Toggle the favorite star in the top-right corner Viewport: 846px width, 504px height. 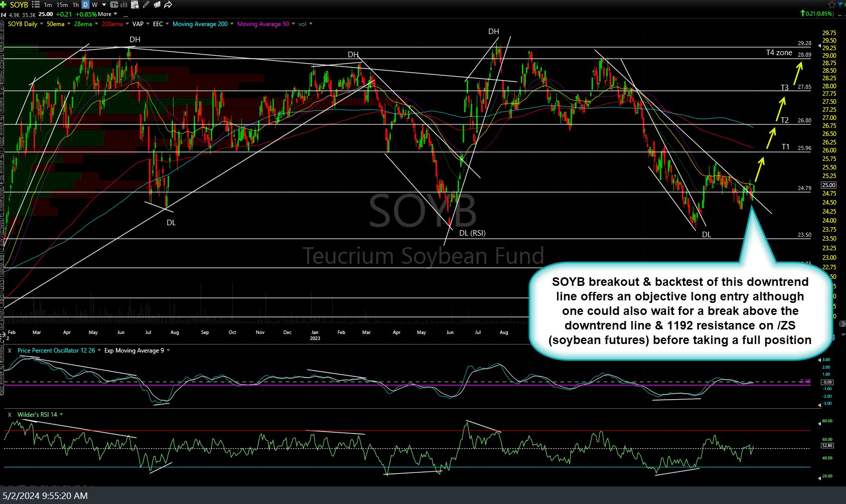pos(831,5)
